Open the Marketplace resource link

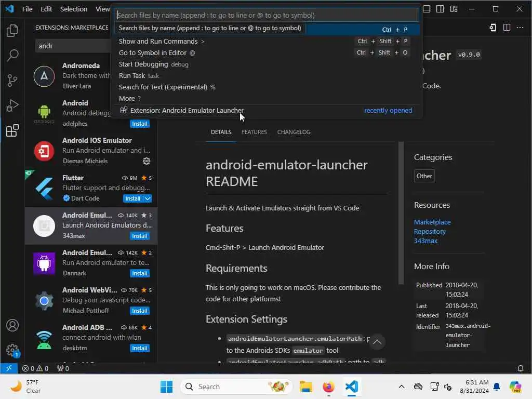432,222
